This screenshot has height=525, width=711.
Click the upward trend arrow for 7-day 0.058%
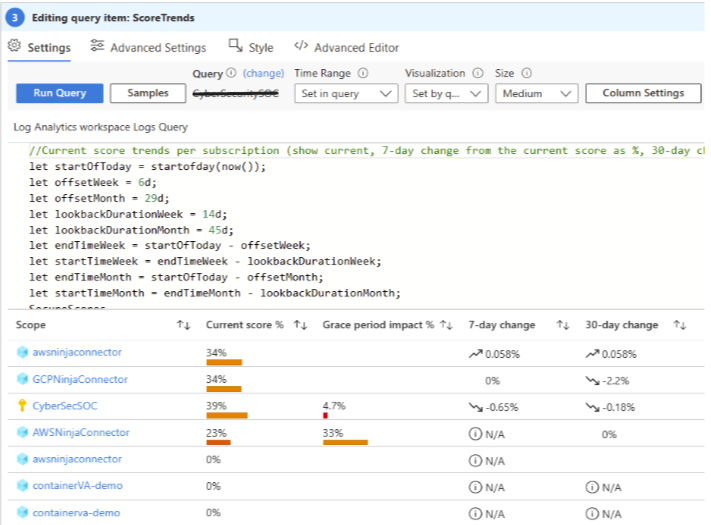[476, 354]
